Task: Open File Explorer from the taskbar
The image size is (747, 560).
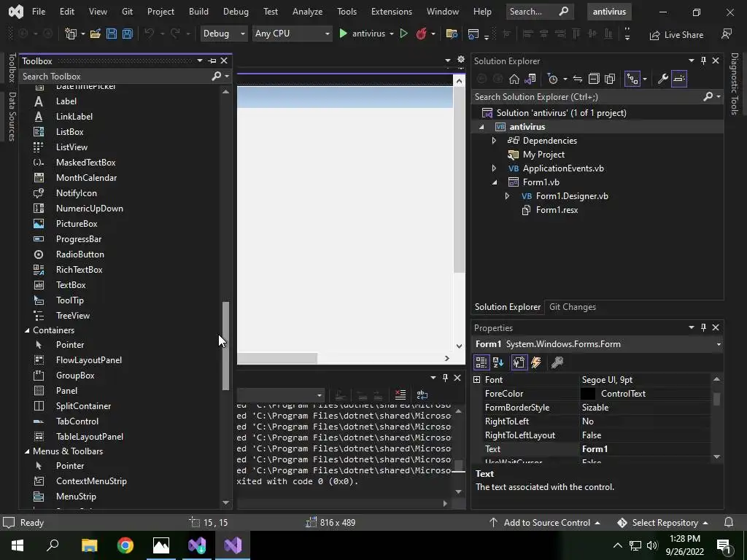Action: pos(90,545)
